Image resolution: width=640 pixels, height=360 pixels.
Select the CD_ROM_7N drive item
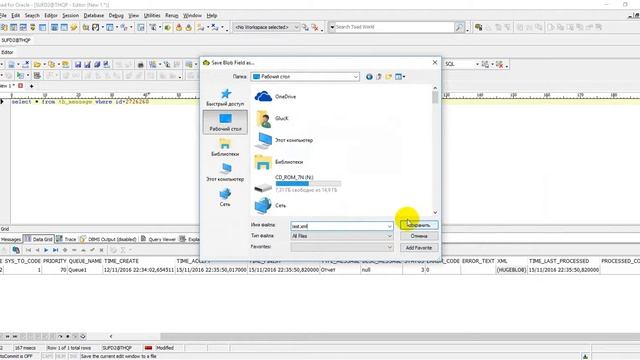click(x=298, y=184)
